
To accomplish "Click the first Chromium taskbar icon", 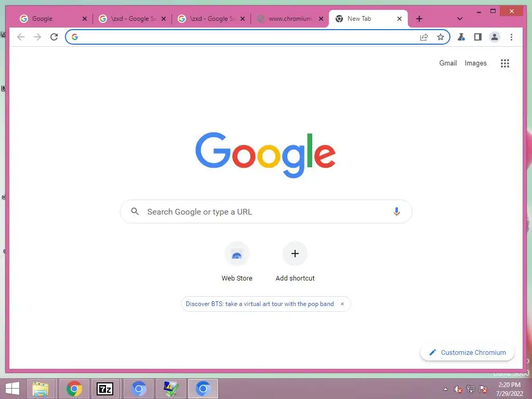I will click(x=138, y=389).
